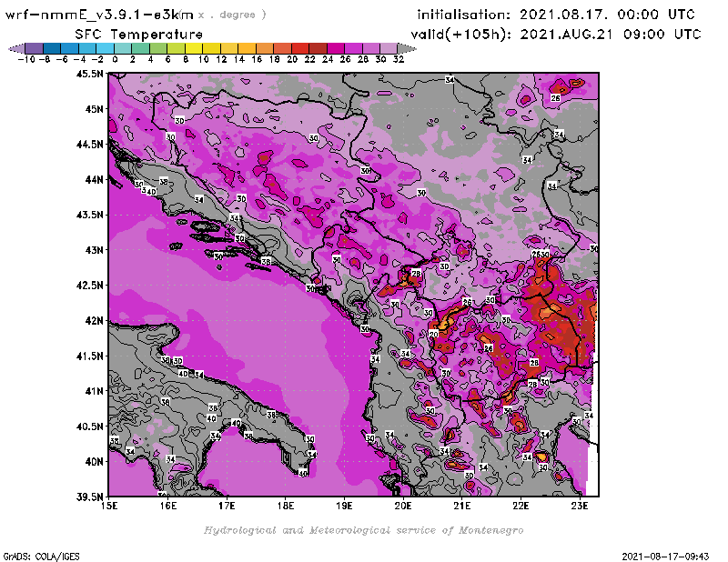Click the 41N latitude label
This screenshot has width=728, height=562.
tap(94, 391)
